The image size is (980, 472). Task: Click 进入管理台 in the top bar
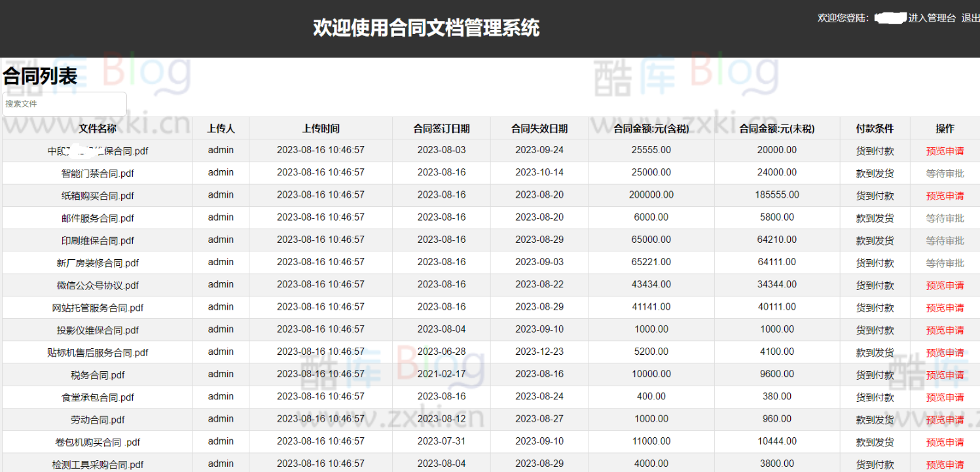click(934, 18)
